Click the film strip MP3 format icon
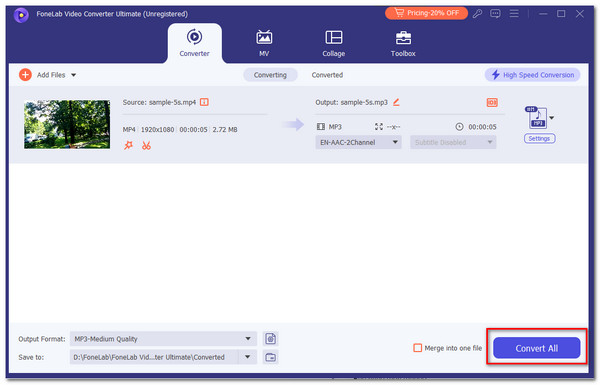The width and height of the screenshot is (600, 385). [x=321, y=127]
